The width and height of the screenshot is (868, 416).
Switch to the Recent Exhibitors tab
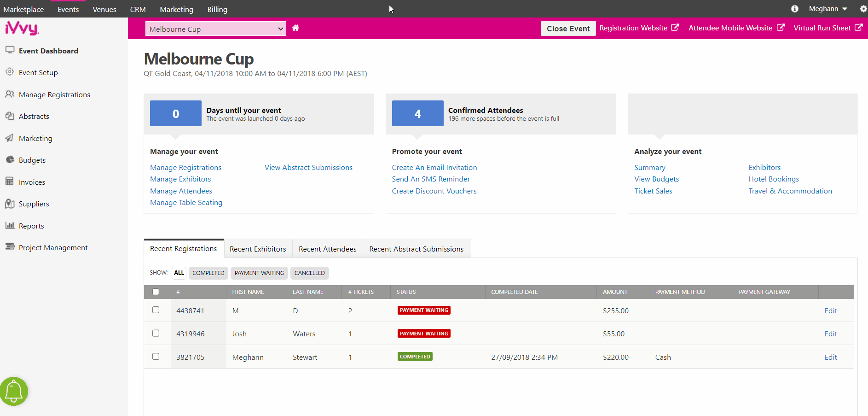click(258, 249)
